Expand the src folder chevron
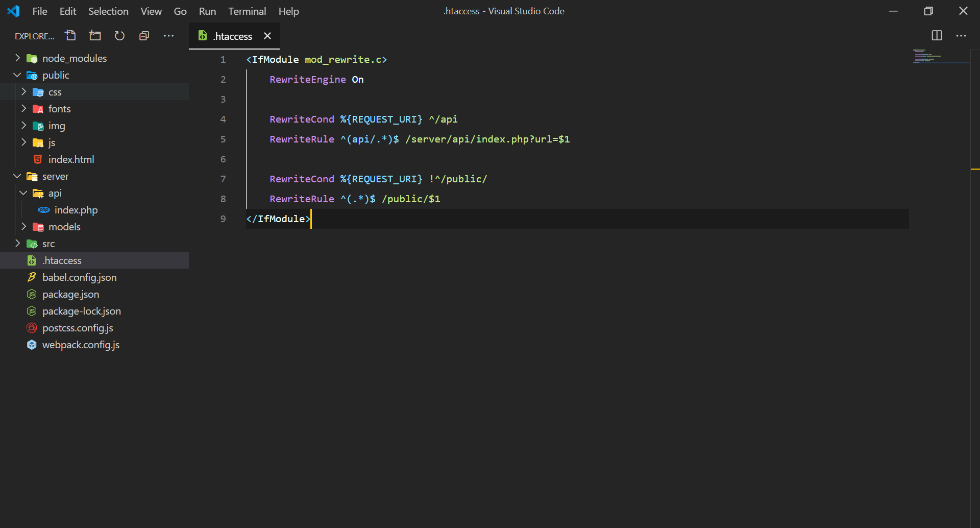 17,243
